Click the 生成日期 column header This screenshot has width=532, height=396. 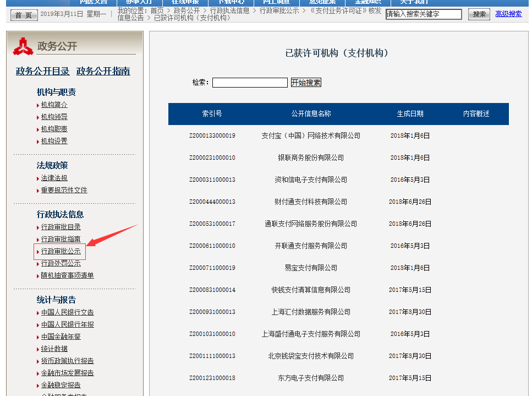[x=410, y=114]
